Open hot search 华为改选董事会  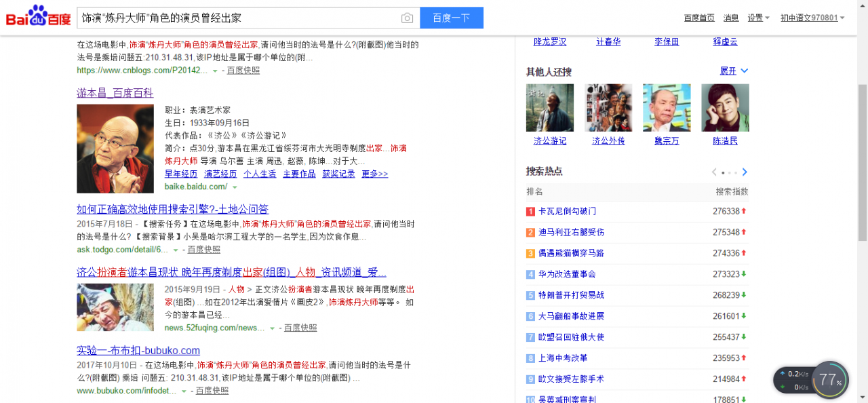coord(567,274)
